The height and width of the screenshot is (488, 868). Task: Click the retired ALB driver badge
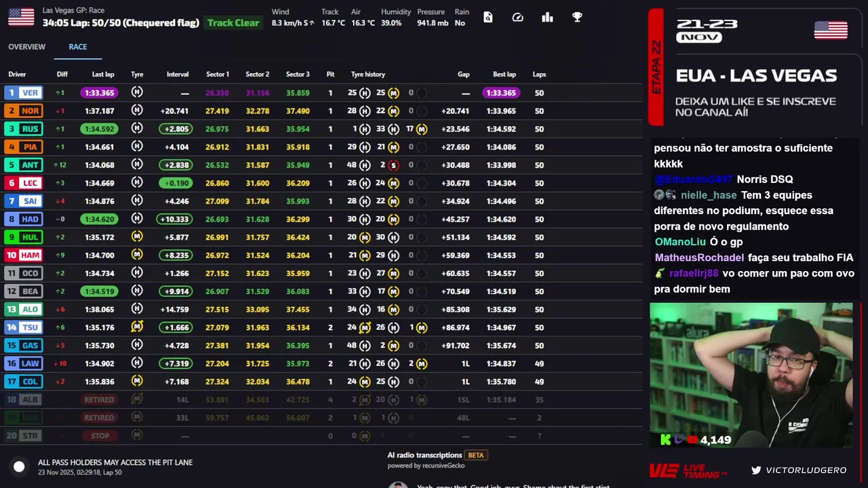[x=24, y=399]
